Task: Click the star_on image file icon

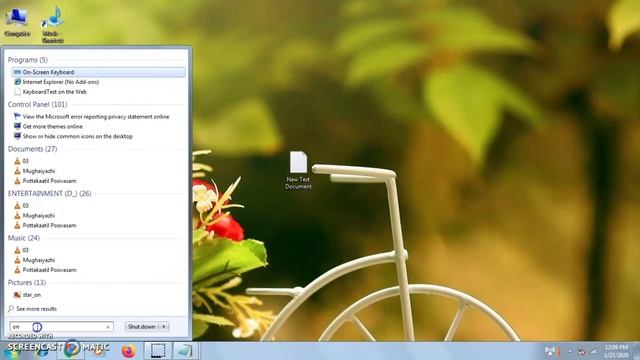Action: pyautogui.click(x=17, y=295)
